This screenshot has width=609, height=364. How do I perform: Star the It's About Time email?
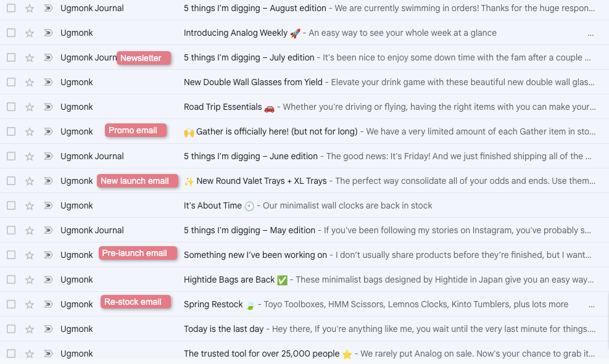point(30,205)
